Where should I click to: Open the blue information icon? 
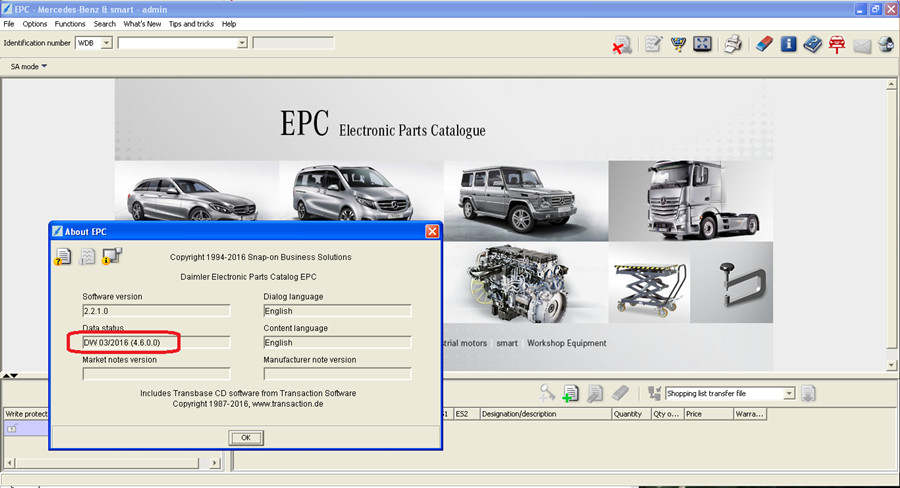coord(789,44)
